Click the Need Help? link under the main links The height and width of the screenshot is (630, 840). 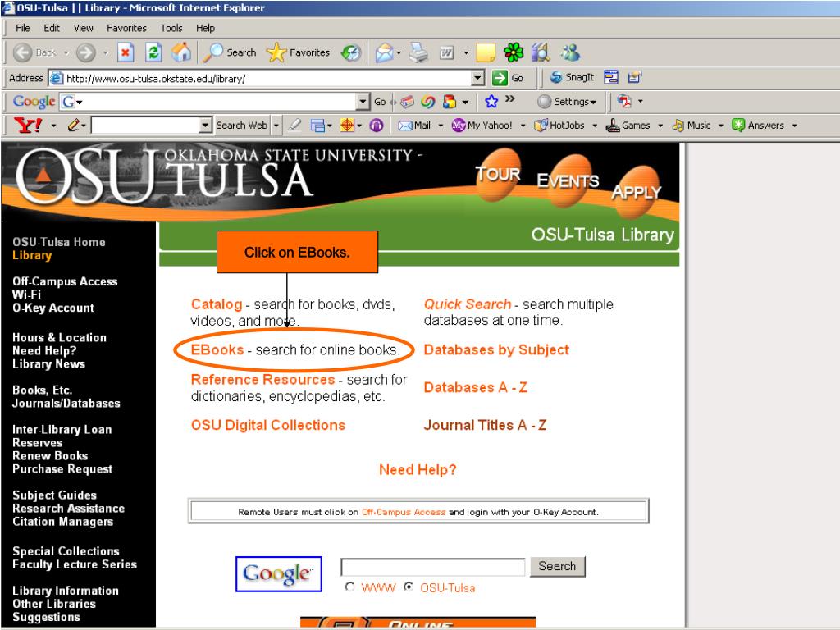pyautogui.click(x=418, y=470)
